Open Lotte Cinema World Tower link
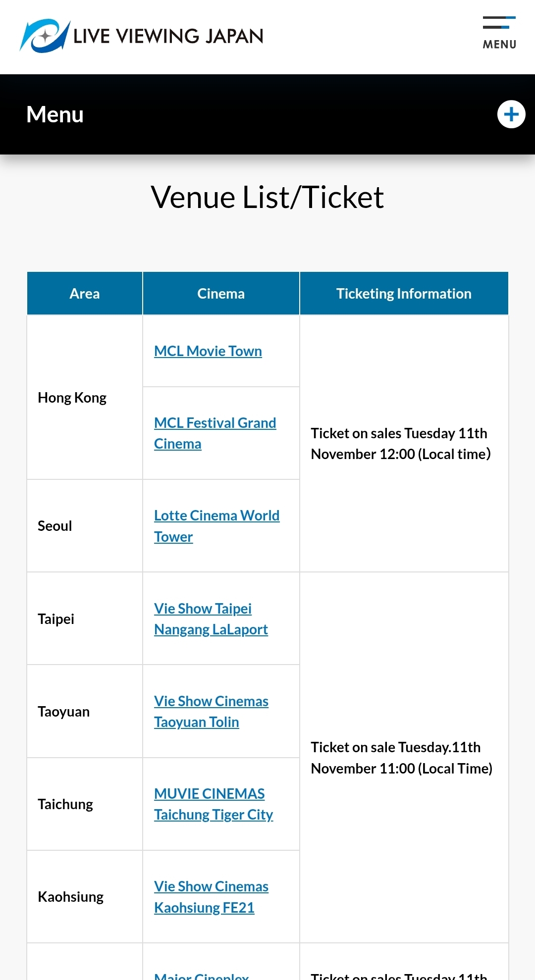The image size is (535, 980). pos(216,526)
